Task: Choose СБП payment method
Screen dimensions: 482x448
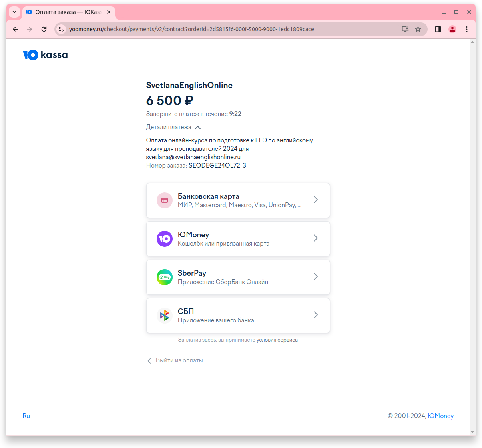Action: click(238, 316)
